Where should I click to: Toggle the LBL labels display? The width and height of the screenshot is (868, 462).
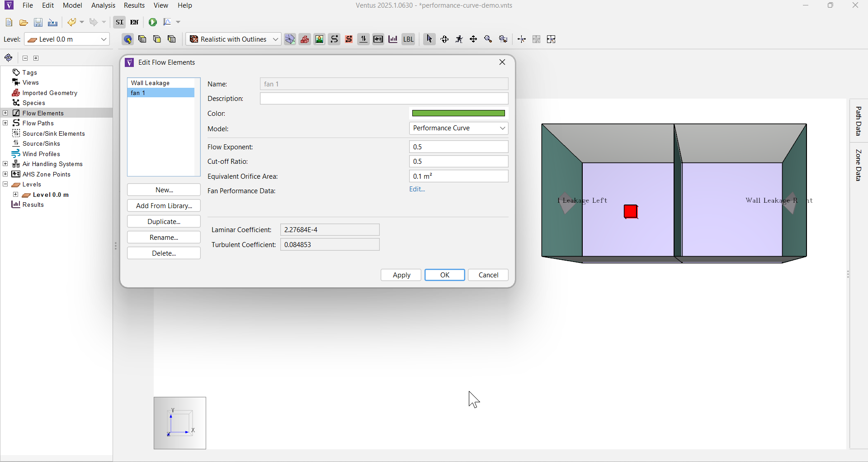point(408,39)
